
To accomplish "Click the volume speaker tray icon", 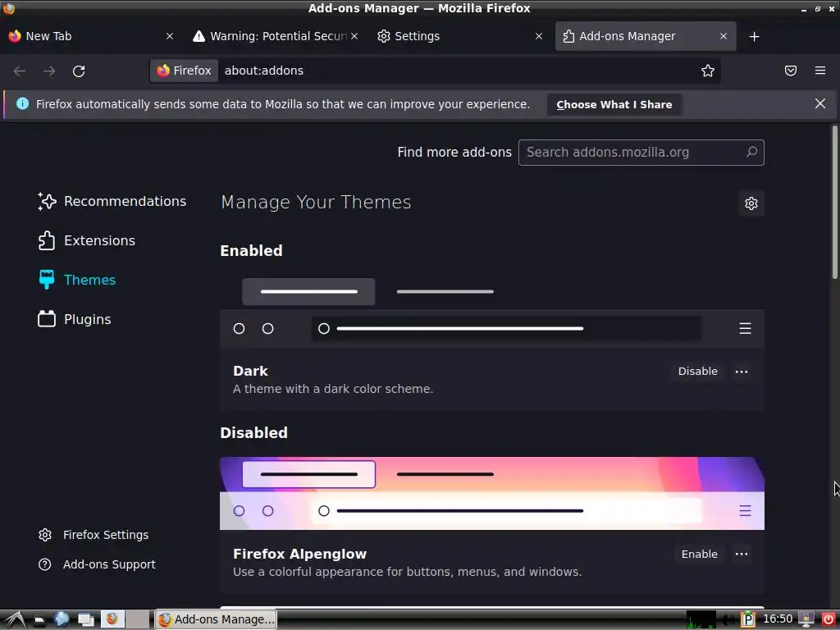I will [728, 620].
